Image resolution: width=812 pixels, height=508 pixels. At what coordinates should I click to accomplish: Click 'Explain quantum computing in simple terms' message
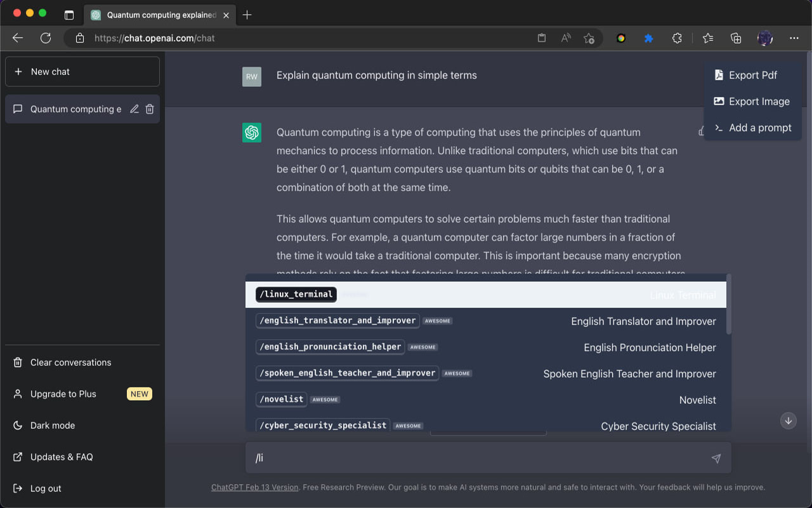pos(377,75)
